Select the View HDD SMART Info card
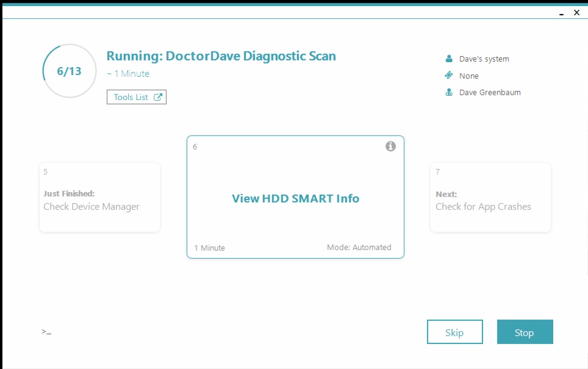 tap(295, 198)
